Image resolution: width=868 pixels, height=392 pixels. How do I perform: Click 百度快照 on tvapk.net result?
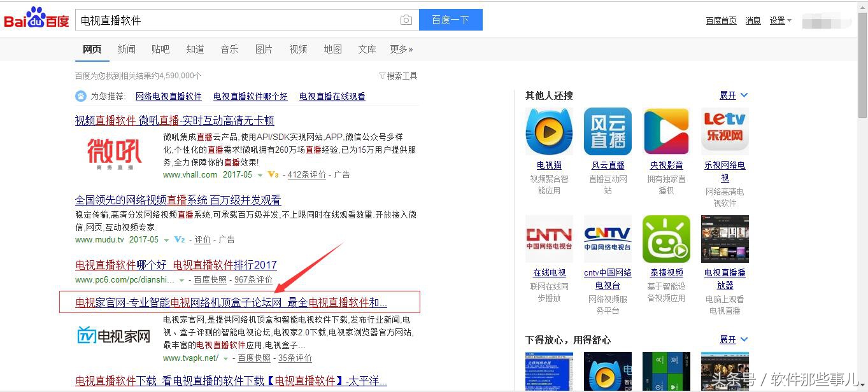click(x=254, y=358)
